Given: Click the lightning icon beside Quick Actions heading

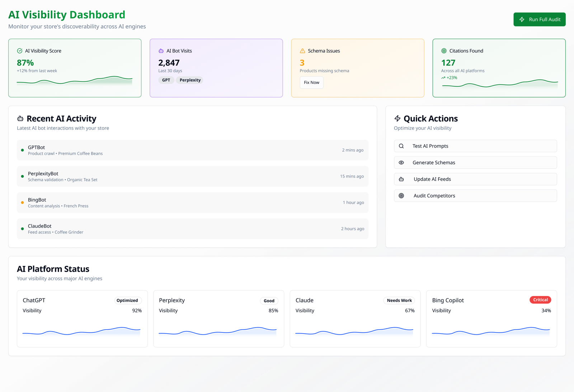Looking at the screenshot, I should 397,119.
